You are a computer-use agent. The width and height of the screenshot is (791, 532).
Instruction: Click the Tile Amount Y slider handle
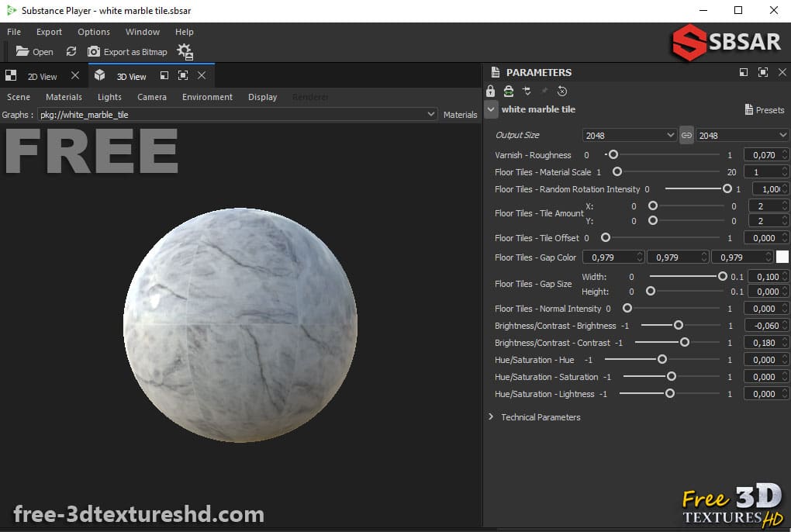[x=653, y=220]
